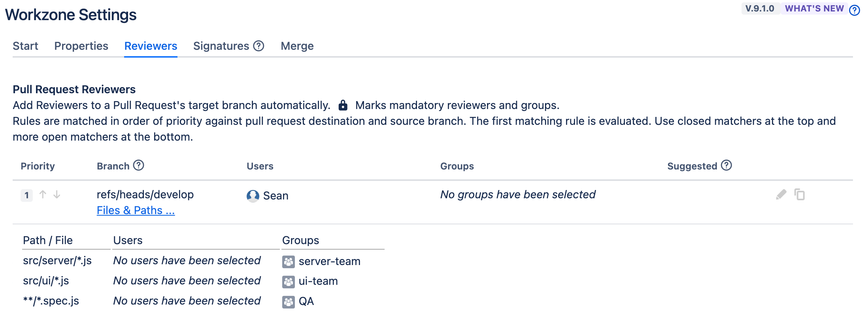
Task: Click the Path / File column header
Action: [x=48, y=240]
